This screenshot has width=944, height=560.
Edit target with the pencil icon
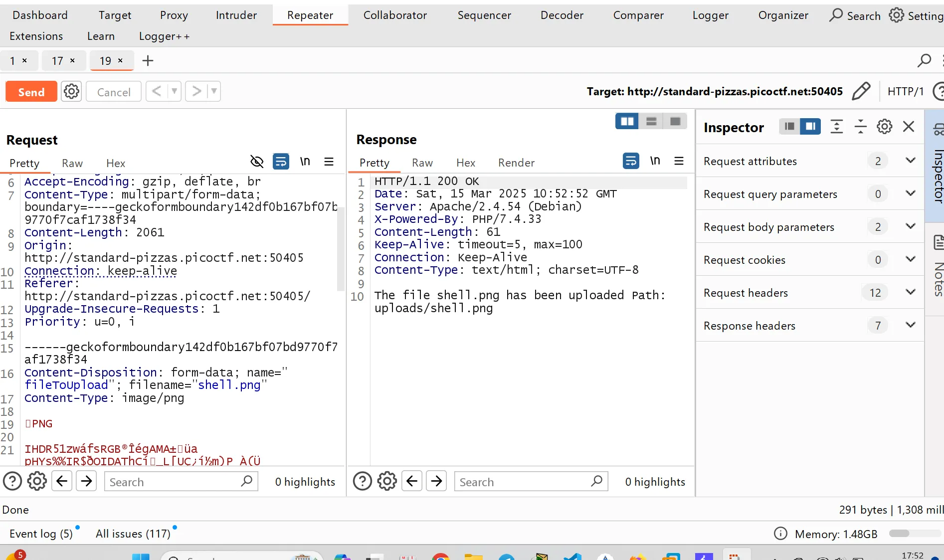(861, 91)
